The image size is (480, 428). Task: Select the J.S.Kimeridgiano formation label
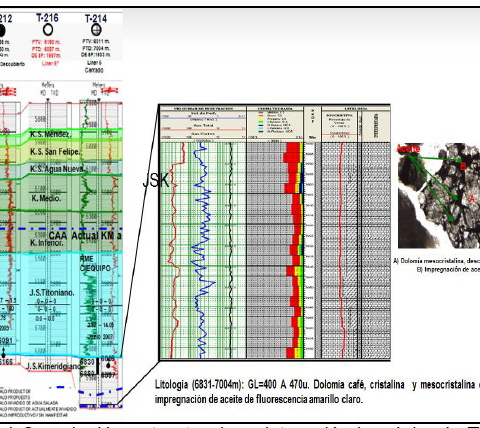point(53,366)
